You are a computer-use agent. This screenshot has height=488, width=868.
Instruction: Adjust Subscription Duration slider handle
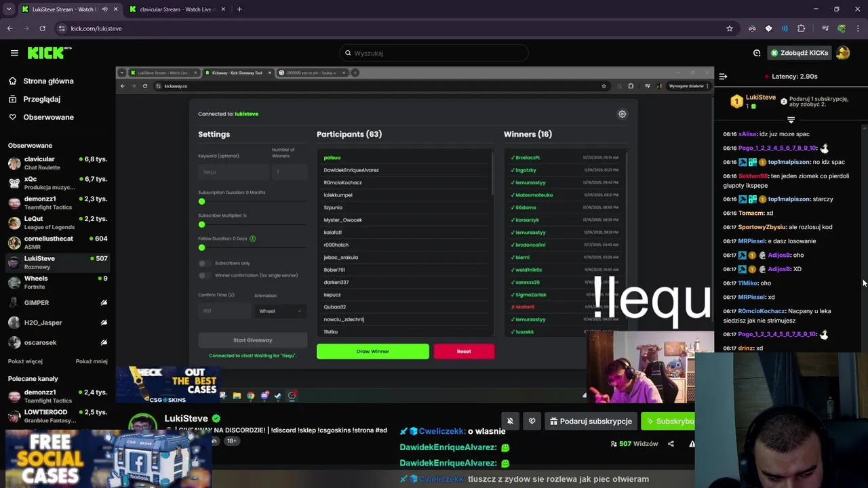pos(201,201)
